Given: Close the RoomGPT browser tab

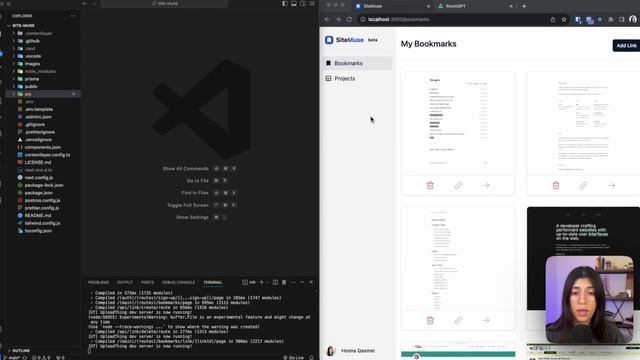Looking at the screenshot, I should click(511, 6).
